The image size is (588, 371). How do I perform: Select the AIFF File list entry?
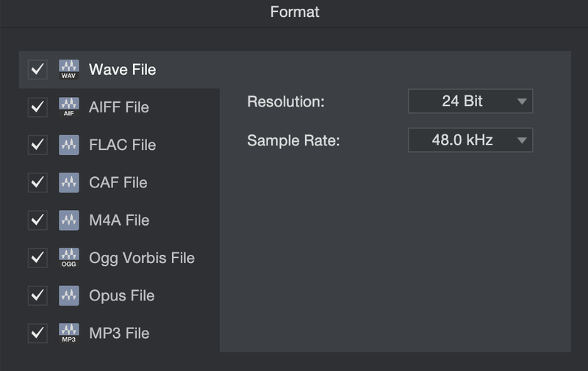[118, 107]
